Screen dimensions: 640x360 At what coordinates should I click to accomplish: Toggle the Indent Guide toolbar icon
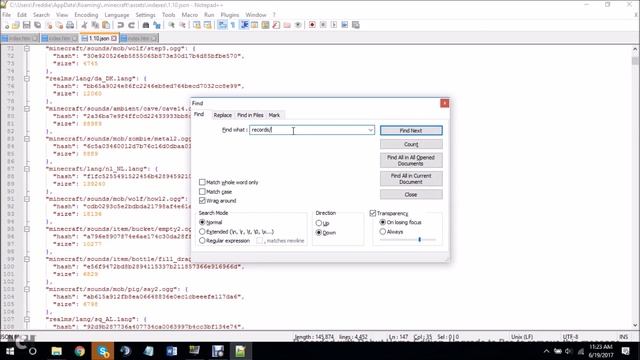(x=244, y=25)
